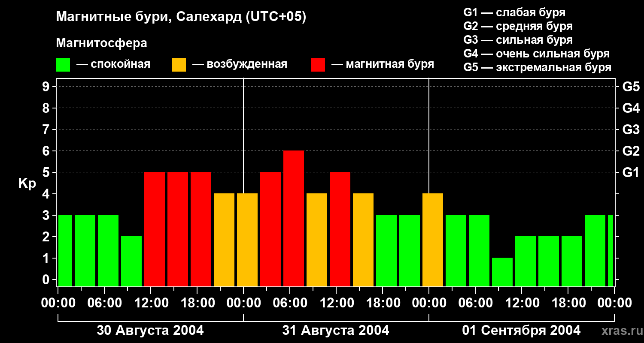Click the orange 09:00–12:00 bar on 31 Августа
Viewport: 644px width, 343px height.
(317, 240)
